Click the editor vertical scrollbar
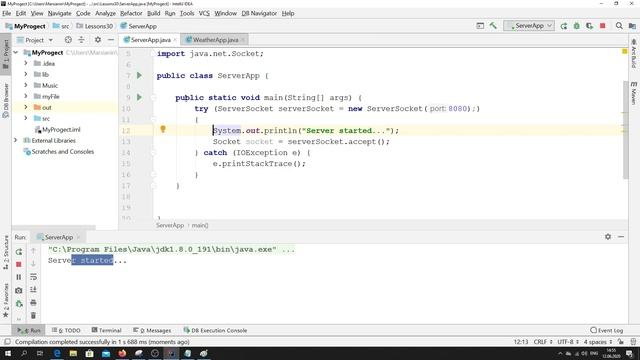This screenshot has width=640, height=360. coord(626,130)
